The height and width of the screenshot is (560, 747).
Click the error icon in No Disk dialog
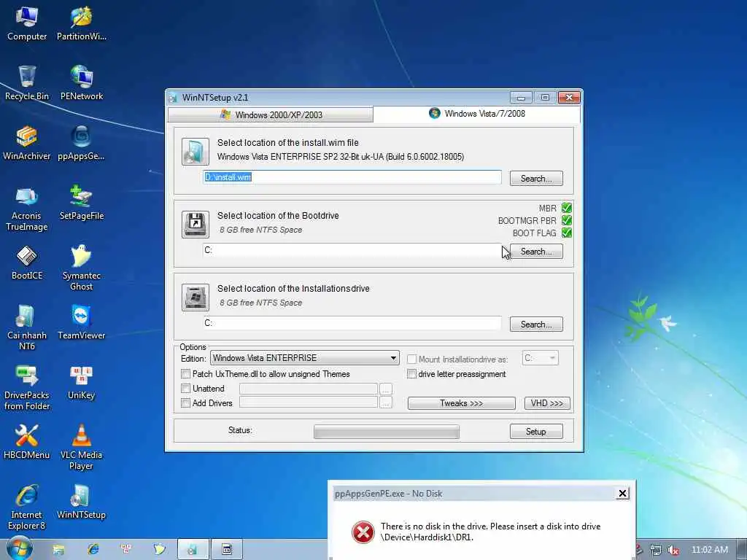pos(363,532)
